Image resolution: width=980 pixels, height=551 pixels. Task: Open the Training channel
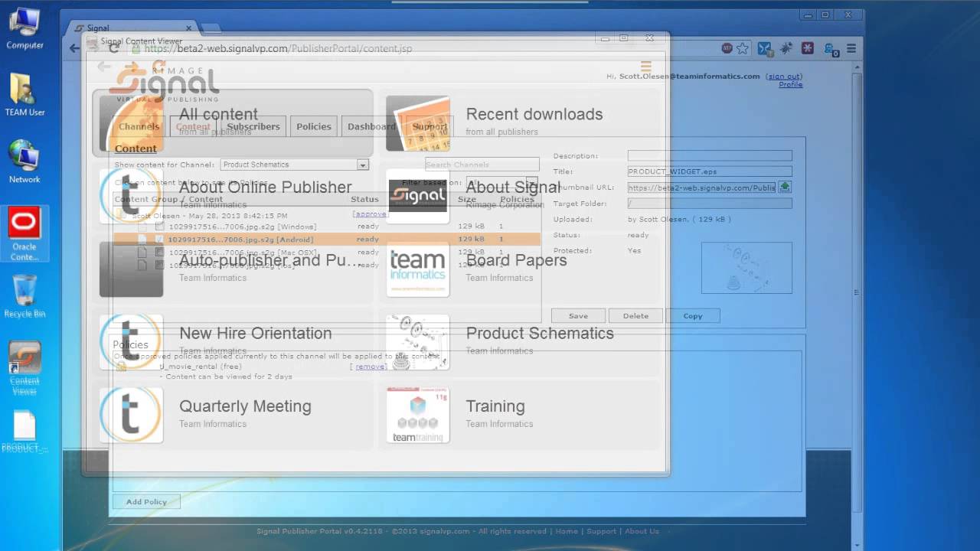coord(521,414)
